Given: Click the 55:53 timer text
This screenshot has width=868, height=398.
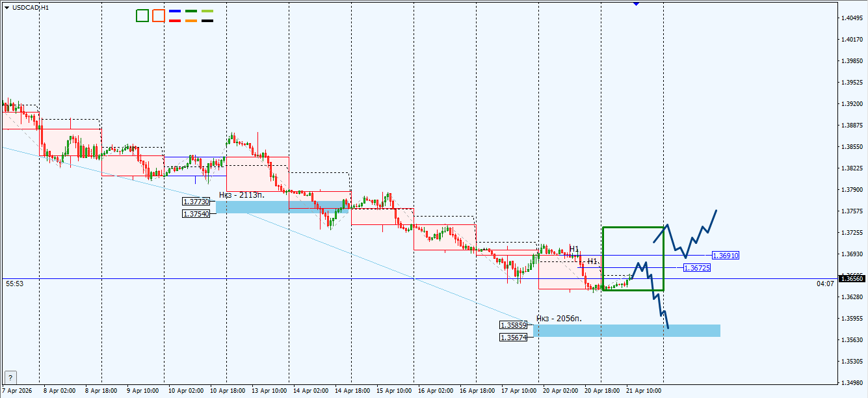Looking at the screenshot, I should pos(14,284).
